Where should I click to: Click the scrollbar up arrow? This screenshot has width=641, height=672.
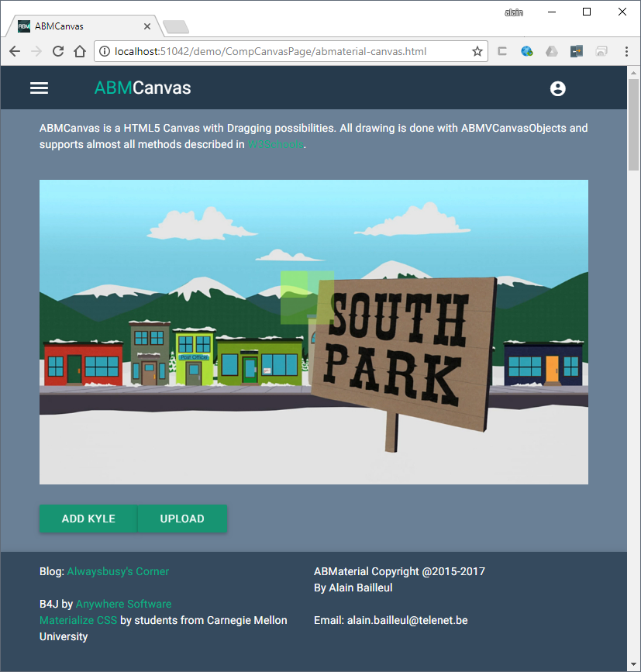click(x=633, y=73)
